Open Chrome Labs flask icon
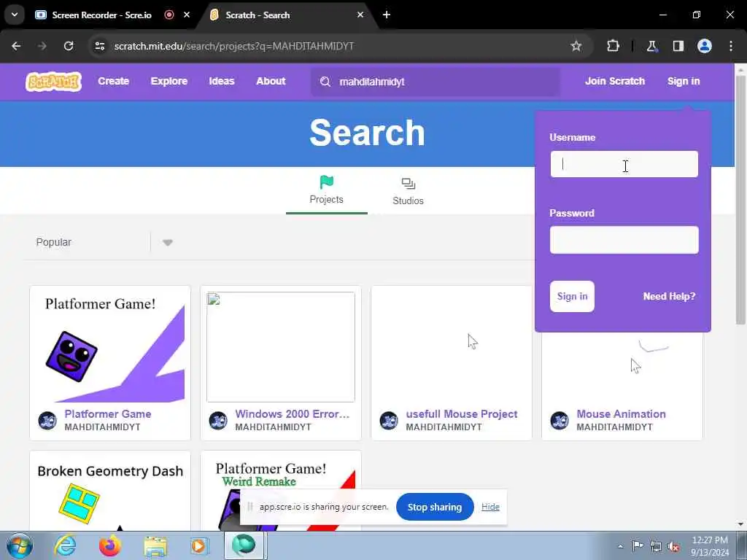This screenshot has height=560, width=747. [x=651, y=46]
